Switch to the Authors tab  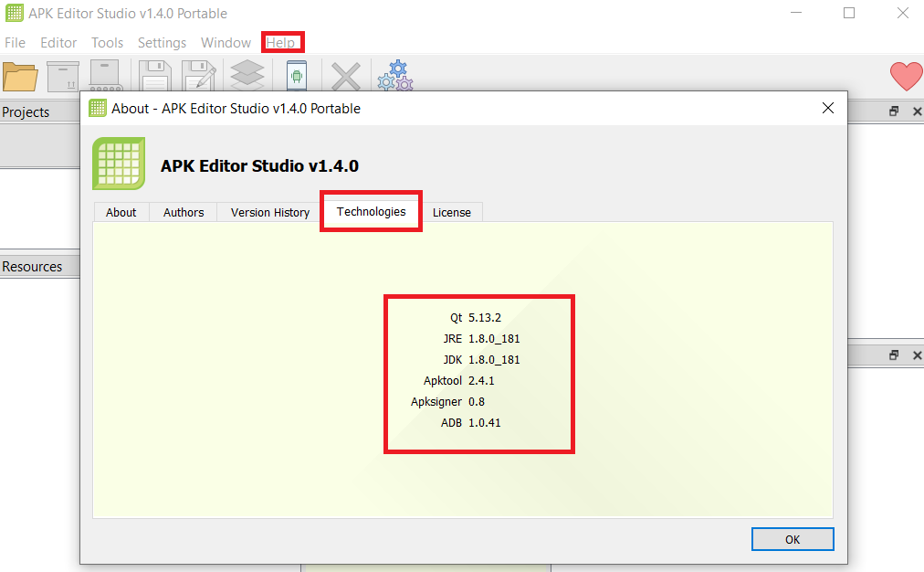tap(184, 212)
